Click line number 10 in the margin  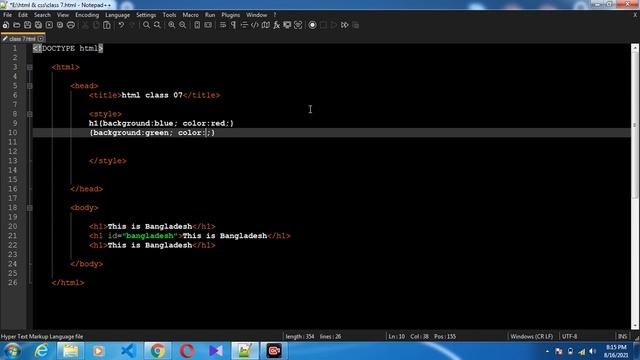(x=13, y=133)
